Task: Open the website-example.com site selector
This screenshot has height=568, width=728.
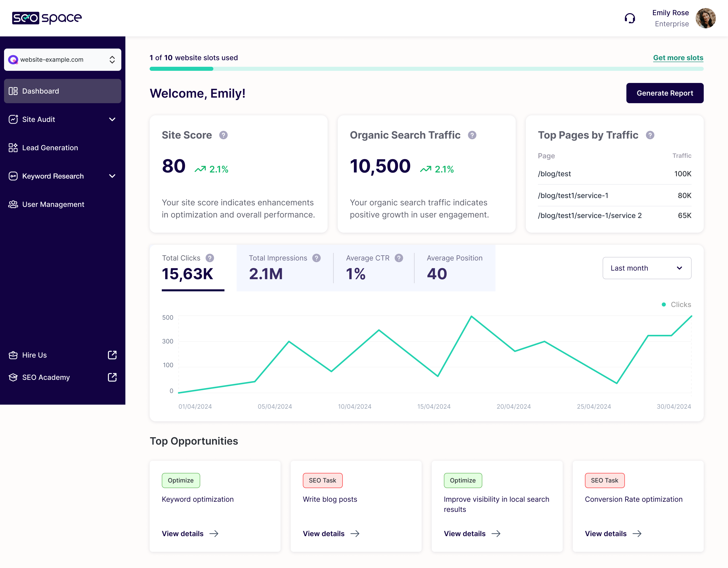Action: tap(63, 60)
